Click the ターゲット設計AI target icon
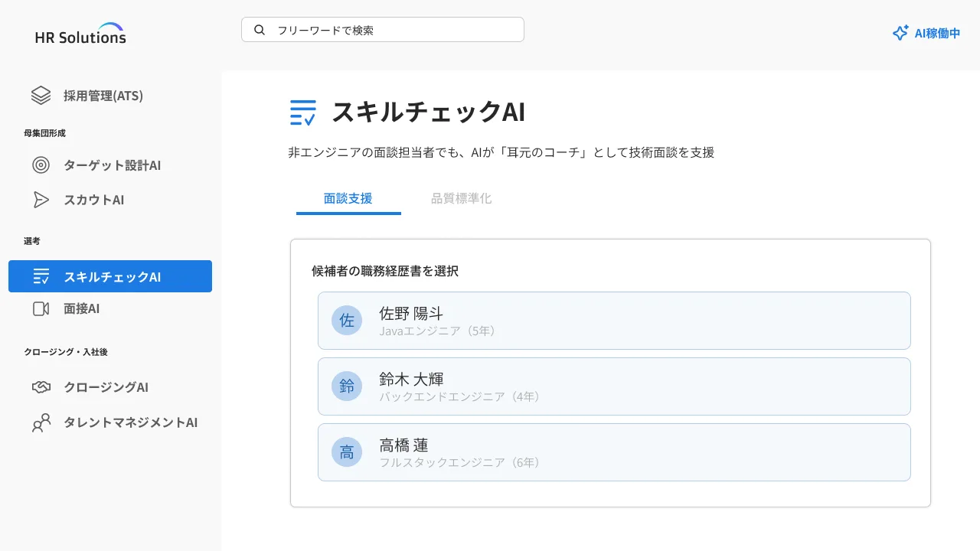This screenshot has width=980, height=551. [x=41, y=165]
